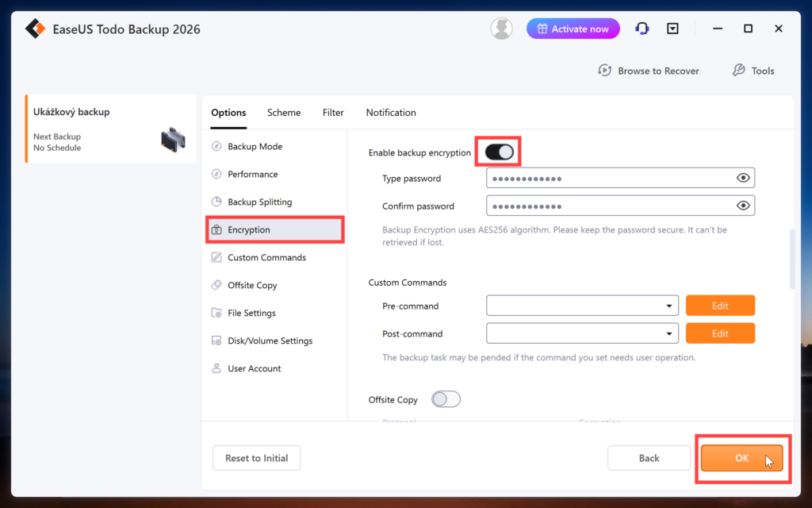Click the Backup Mode sidebar icon
The height and width of the screenshot is (508, 812).
(216, 146)
